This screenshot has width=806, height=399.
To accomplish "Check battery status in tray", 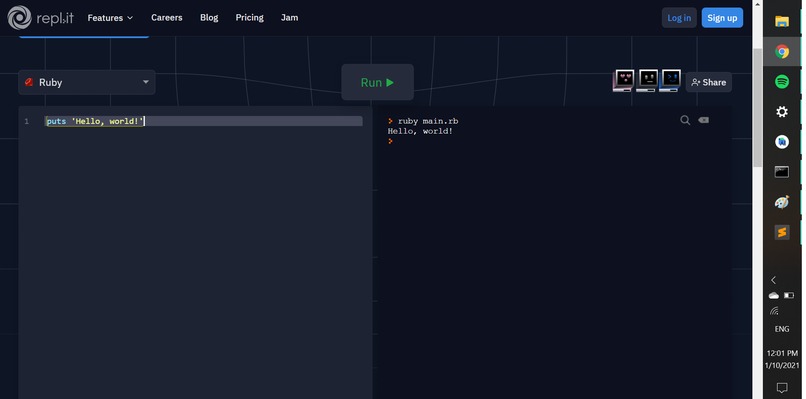I will coord(789,296).
